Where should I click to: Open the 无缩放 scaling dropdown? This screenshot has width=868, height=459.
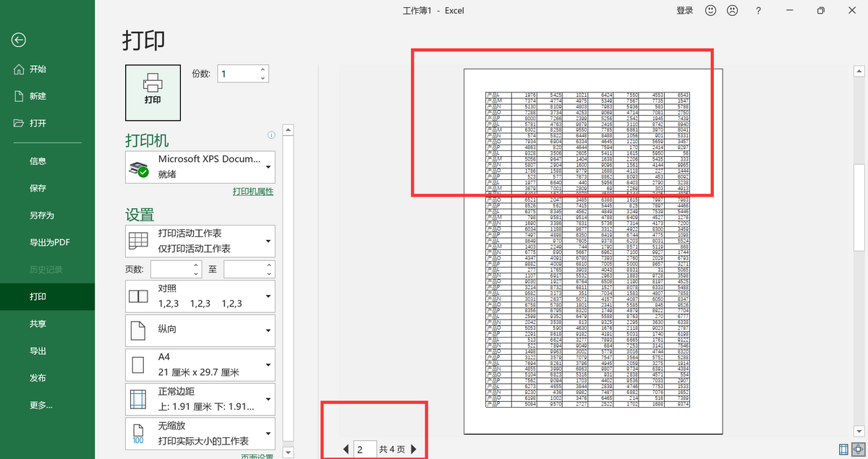(200, 433)
